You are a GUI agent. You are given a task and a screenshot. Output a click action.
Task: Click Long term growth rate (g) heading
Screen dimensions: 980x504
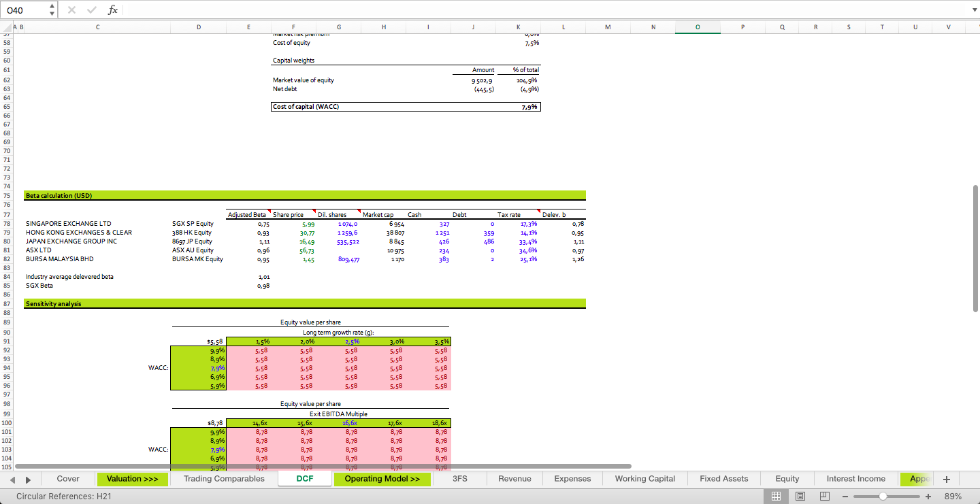(x=338, y=333)
